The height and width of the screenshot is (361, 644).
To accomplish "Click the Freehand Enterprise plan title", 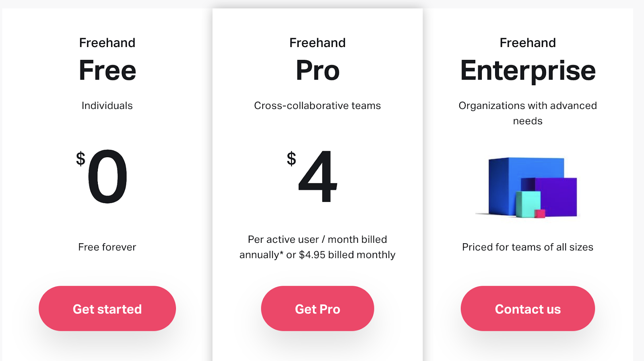I will 528,71.
